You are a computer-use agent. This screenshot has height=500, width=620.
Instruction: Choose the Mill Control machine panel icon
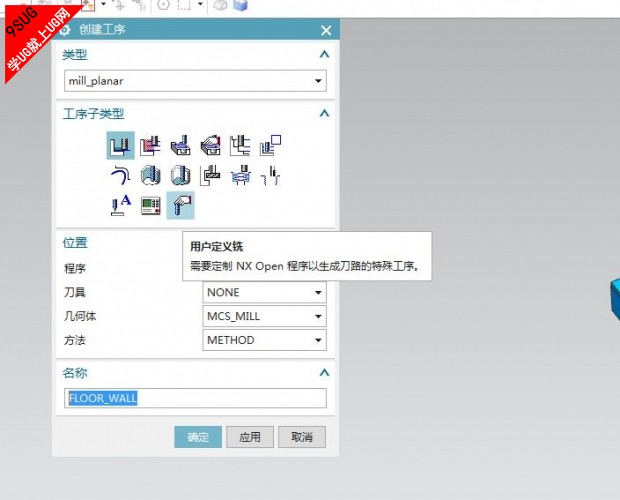pyautogui.click(x=151, y=206)
